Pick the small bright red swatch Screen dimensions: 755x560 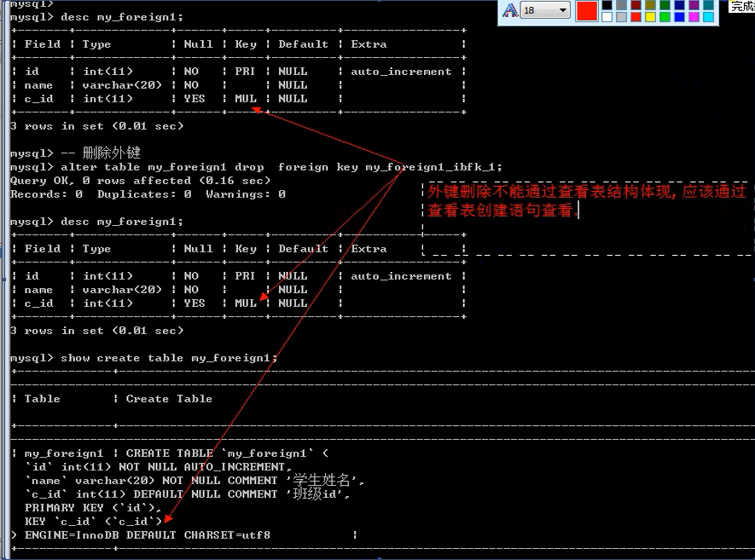(x=636, y=17)
